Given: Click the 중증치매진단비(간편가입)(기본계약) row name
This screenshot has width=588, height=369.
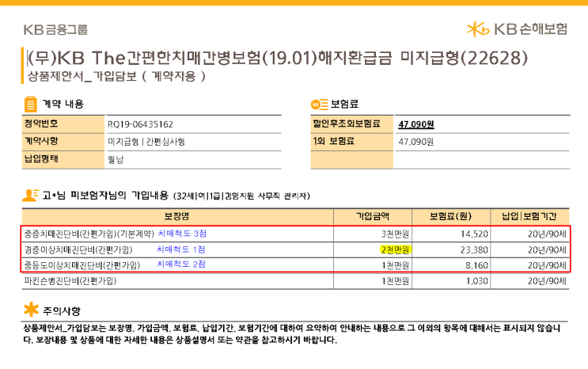Looking at the screenshot, I should point(89,234).
